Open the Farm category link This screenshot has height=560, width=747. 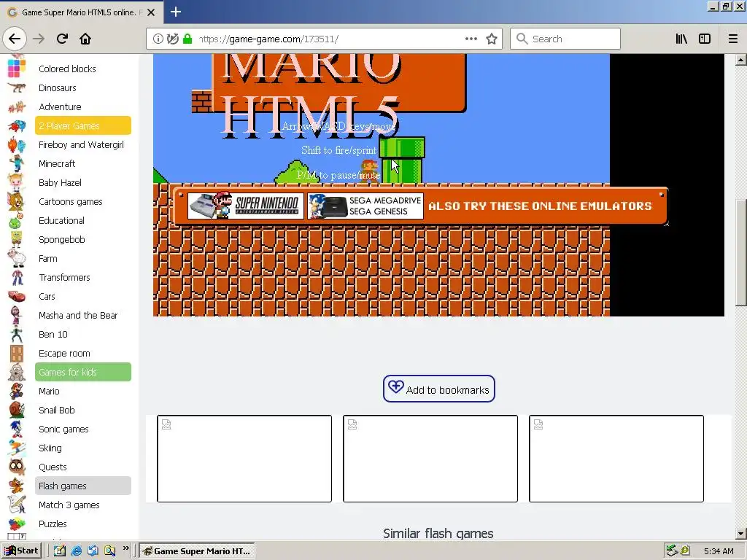47,259
